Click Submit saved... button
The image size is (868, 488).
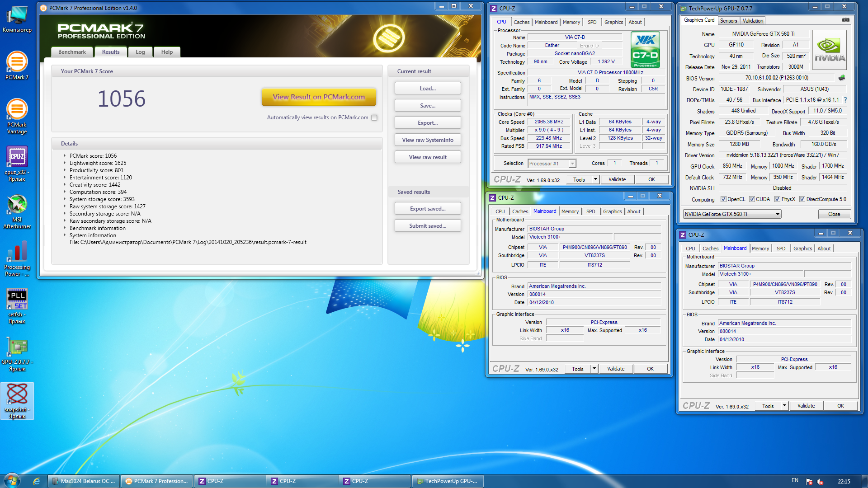click(428, 226)
